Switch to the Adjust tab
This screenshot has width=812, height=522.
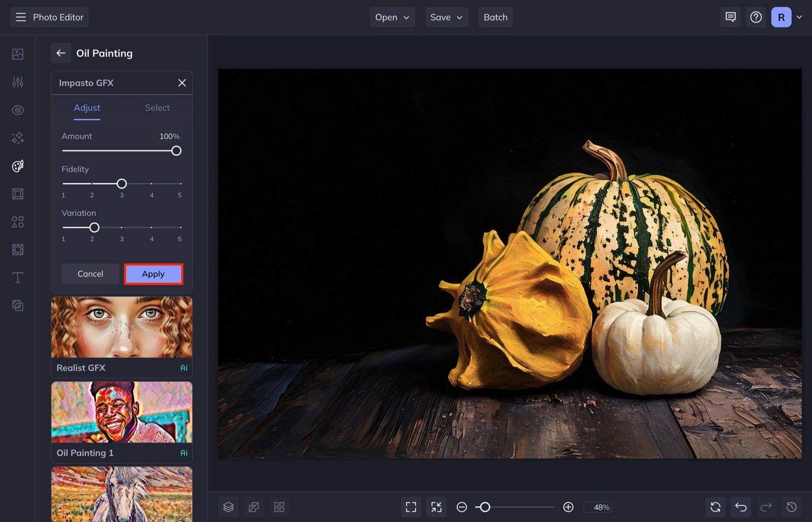click(x=87, y=108)
